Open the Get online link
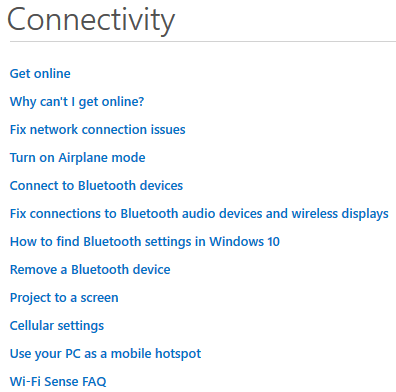396x392 pixels. click(x=40, y=74)
